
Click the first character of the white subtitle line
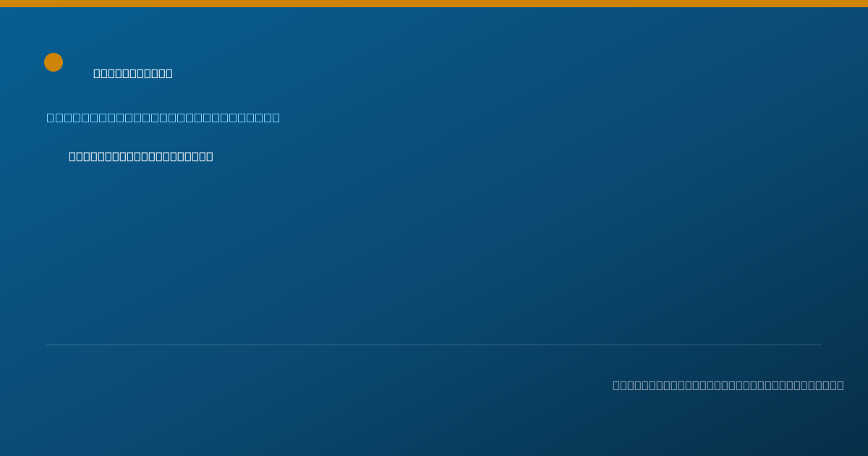click(x=72, y=156)
